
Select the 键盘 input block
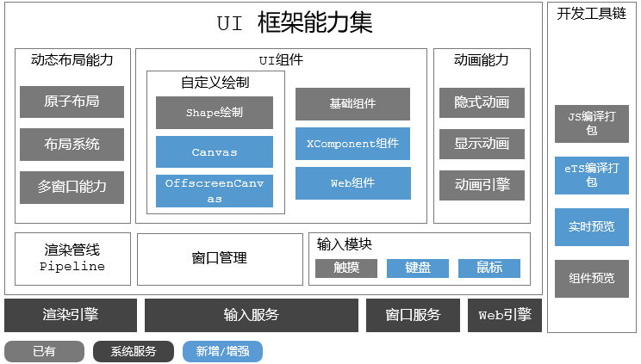(x=418, y=268)
